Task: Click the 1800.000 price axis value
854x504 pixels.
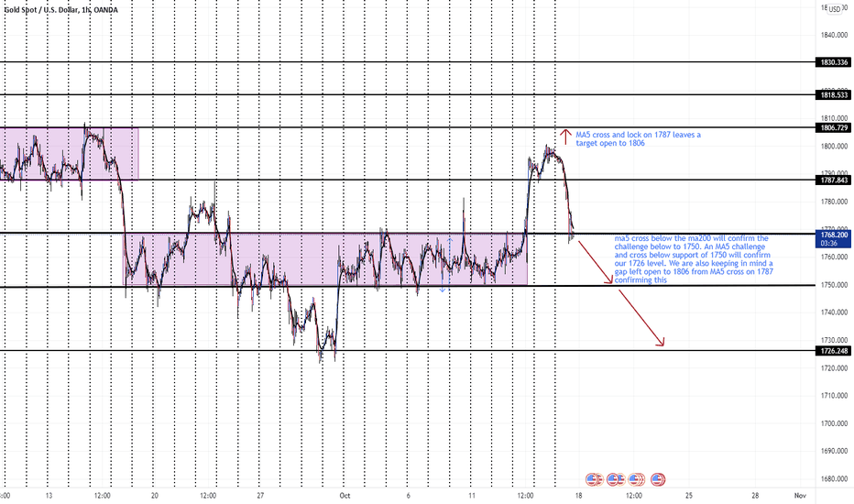Action: [x=835, y=146]
